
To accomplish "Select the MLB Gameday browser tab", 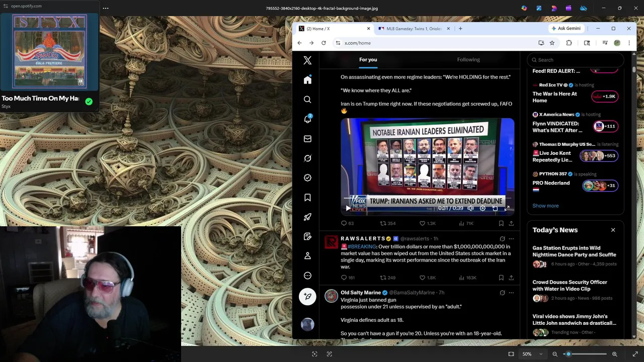I will [x=414, y=29].
